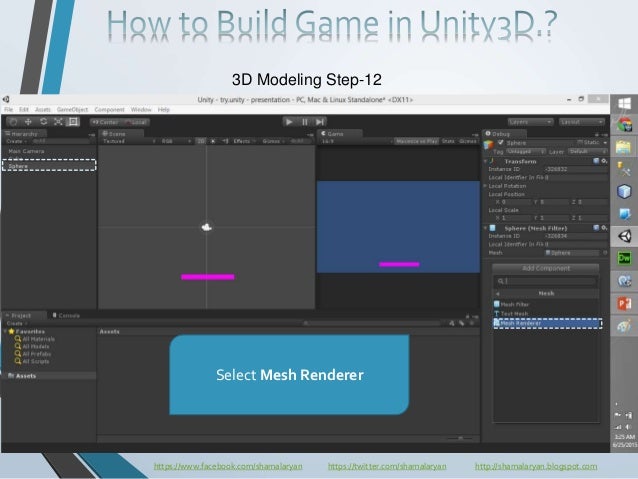Toggle Gizmos in the Game view
This screenshot has height=479, width=638.
tap(468, 141)
